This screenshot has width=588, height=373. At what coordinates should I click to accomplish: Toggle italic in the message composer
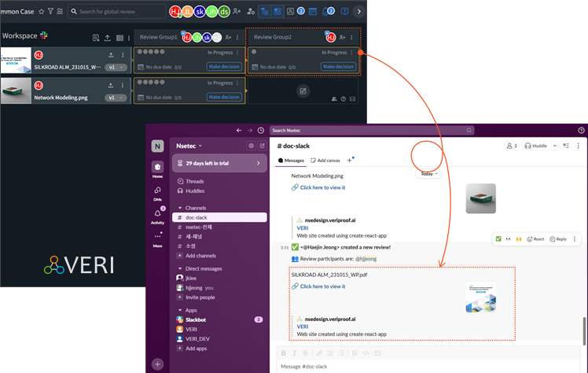click(295, 353)
